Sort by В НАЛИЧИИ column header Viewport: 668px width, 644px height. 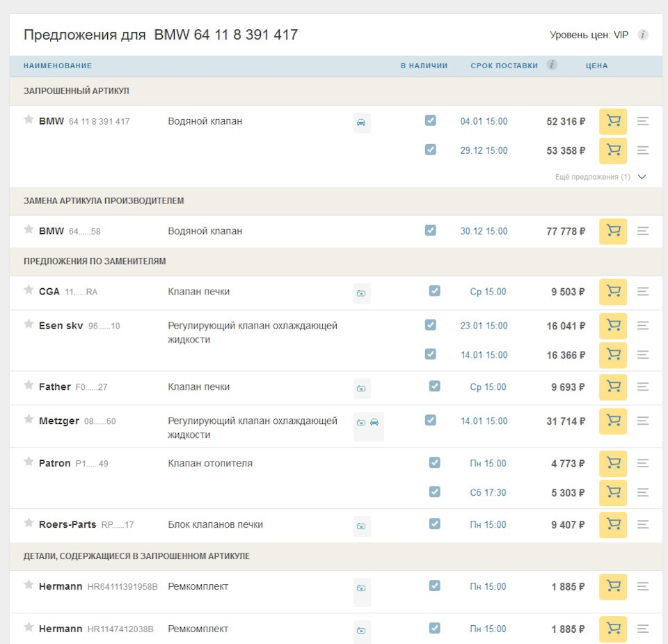point(424,66)
